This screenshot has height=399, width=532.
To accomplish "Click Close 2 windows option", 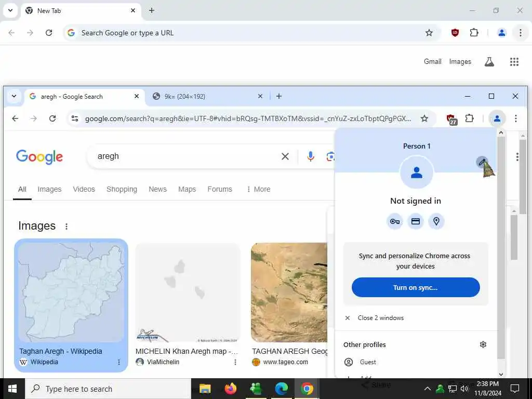I will (x=416, y=318).
